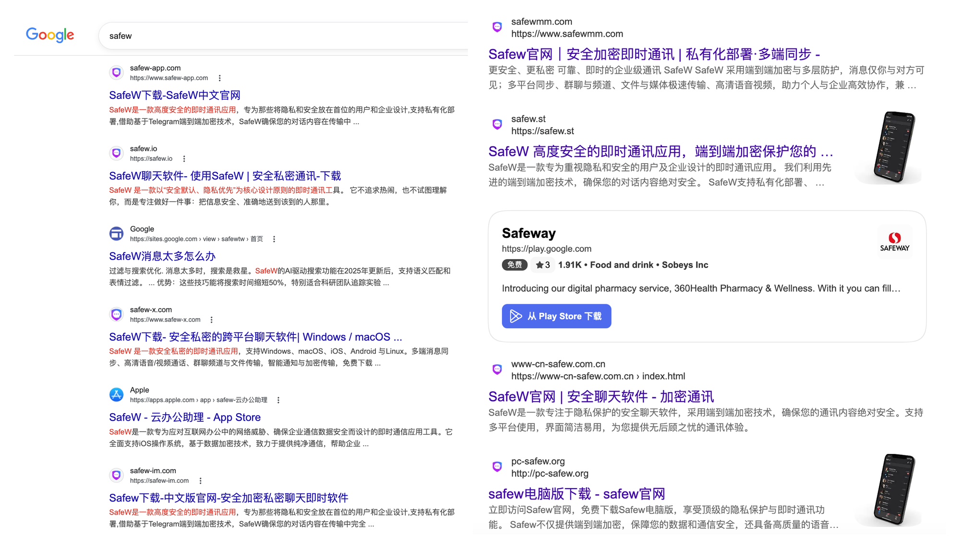This screenshot has width=960, height=560.
Task: Click the safew-app.com site favicon
Action: coord(116,72)
